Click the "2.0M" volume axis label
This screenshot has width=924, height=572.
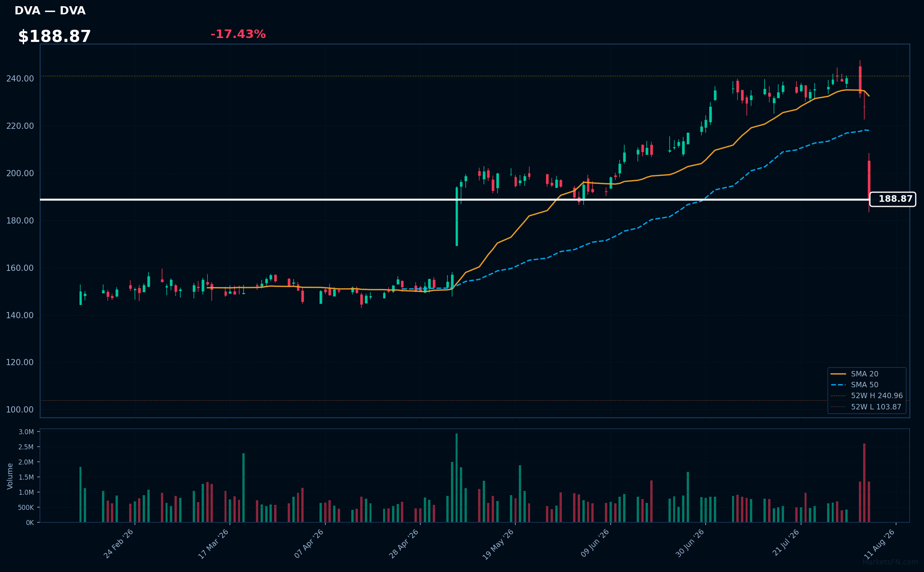[26, 462]
